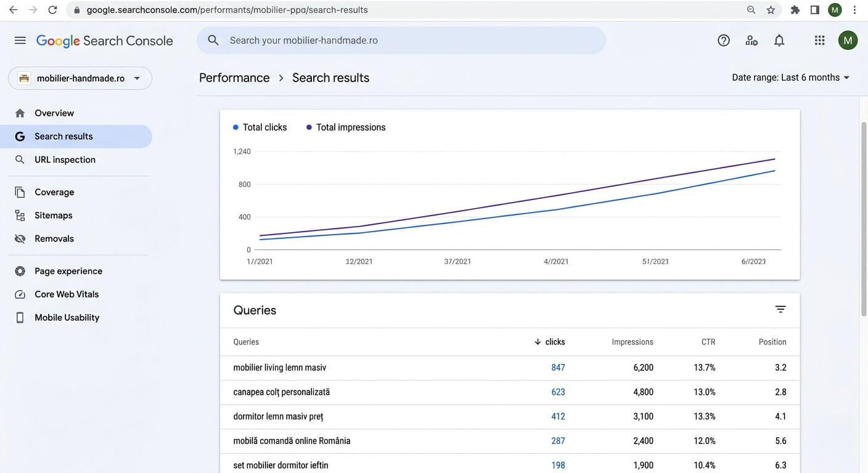Click the page vertical scrollbar
868x473 pixels.
863,219
